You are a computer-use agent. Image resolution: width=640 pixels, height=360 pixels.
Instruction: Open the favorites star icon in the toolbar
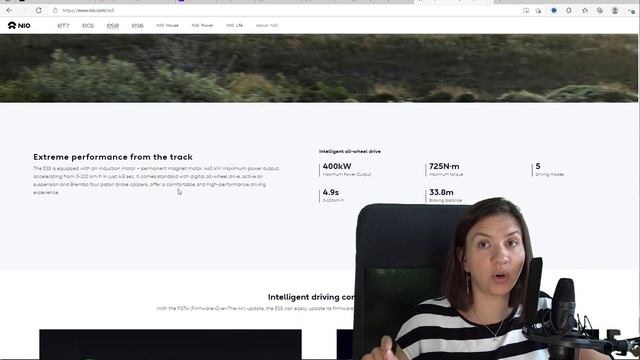click(x=585, y=11)
